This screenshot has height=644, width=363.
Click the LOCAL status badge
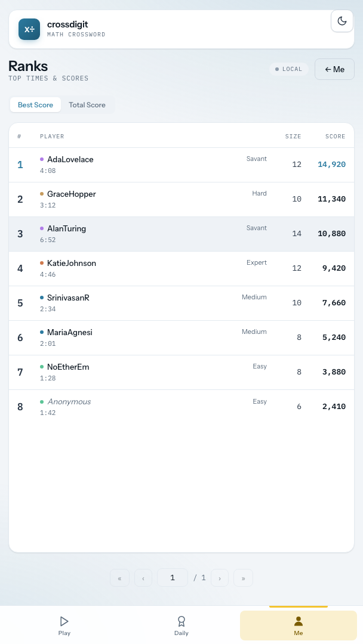(x=288, y=69)
